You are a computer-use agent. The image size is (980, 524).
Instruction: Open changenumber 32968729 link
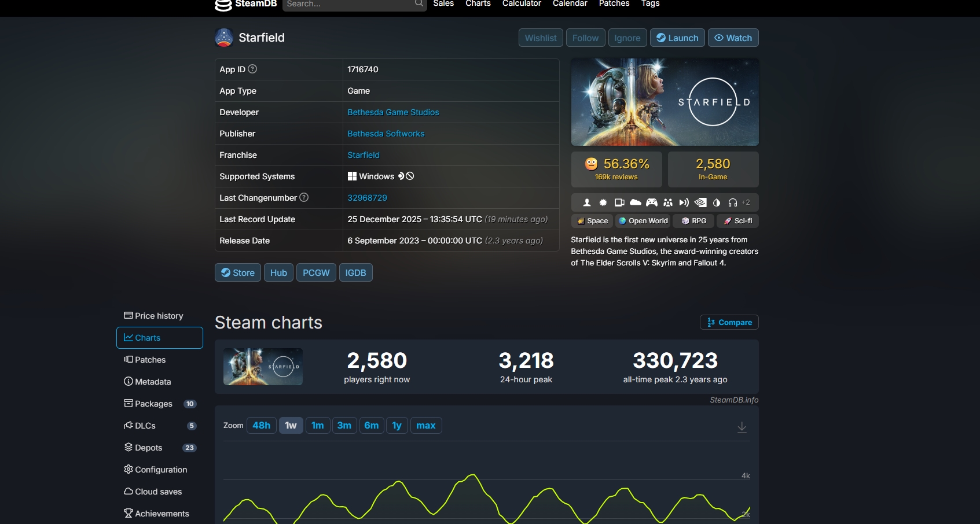coord(368,198)
